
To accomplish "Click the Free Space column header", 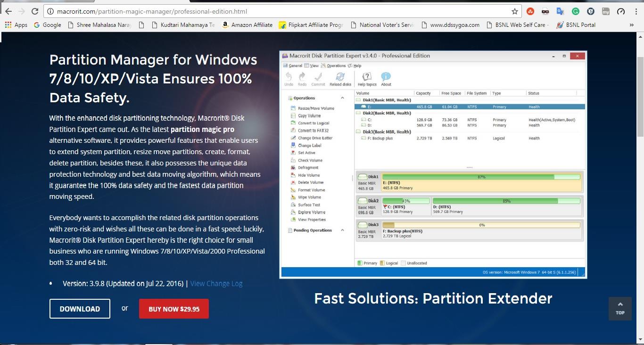I will click(451, 93).
